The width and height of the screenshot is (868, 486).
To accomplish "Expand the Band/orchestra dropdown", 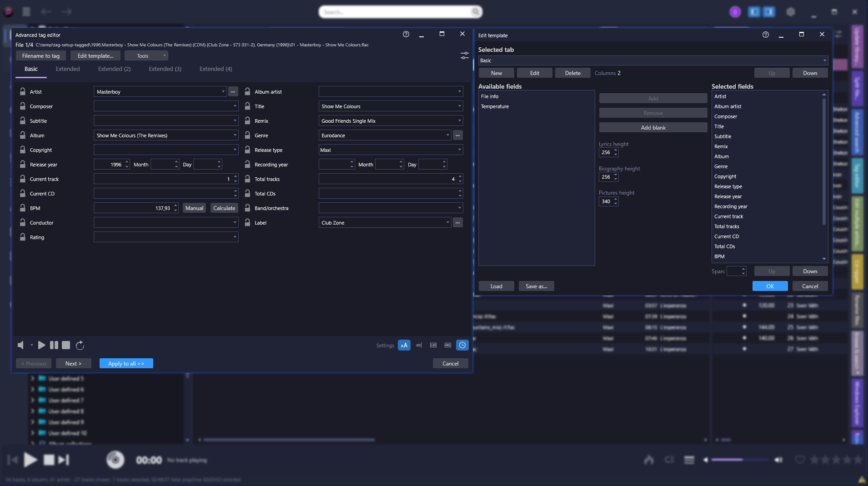I will [459, 208].
